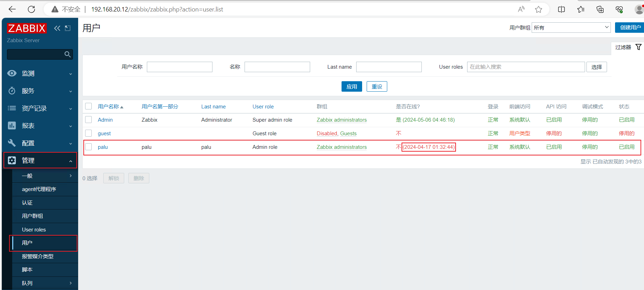This screenshot has width=644, height=290.
Task: Sort the table by 用户名第一部分 column
Action: click(x=160, y=106)
